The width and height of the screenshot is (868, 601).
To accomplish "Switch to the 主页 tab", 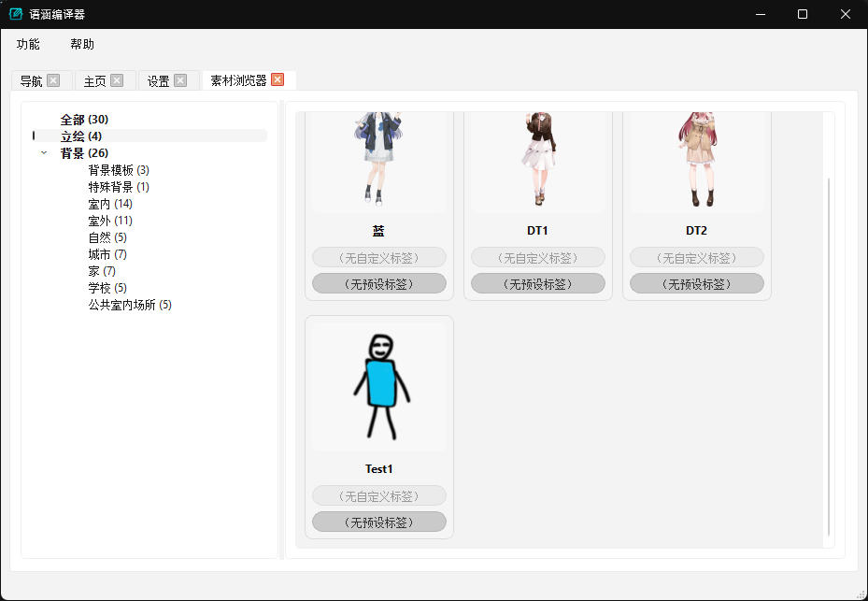I will (94, 81).
